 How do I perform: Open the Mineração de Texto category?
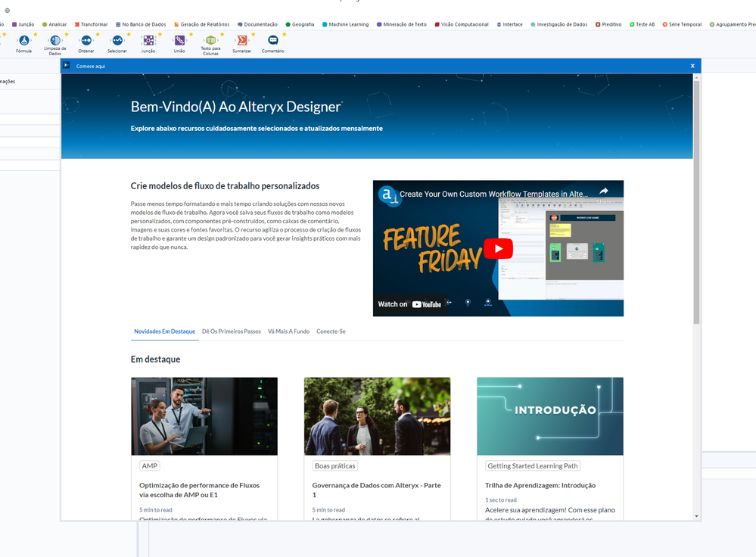[402, 24]
